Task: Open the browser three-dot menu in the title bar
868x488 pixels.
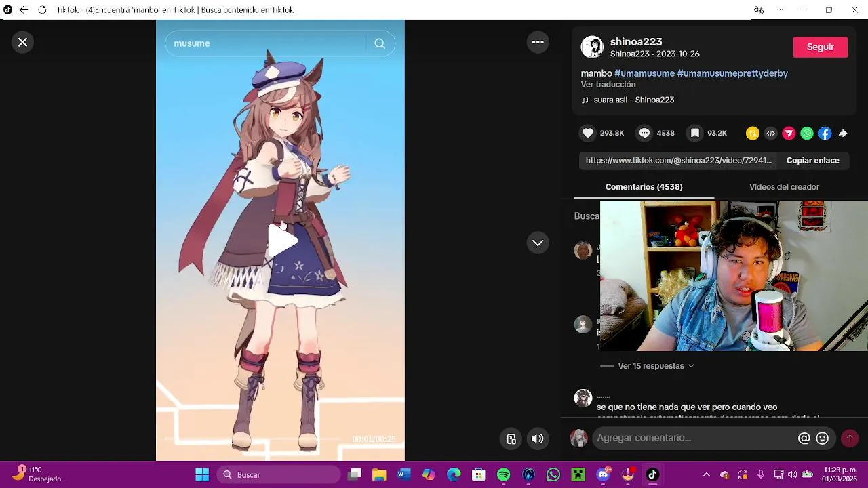Action: pos(780,9)
